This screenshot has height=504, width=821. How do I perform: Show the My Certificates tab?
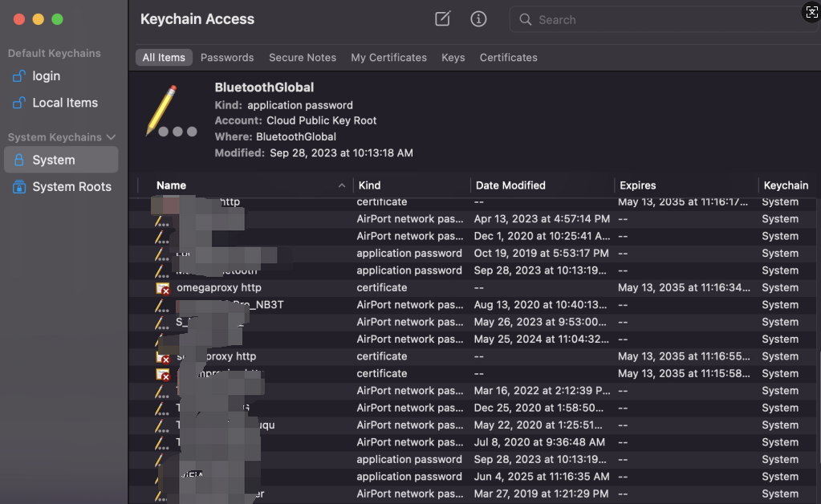(389, 58)
